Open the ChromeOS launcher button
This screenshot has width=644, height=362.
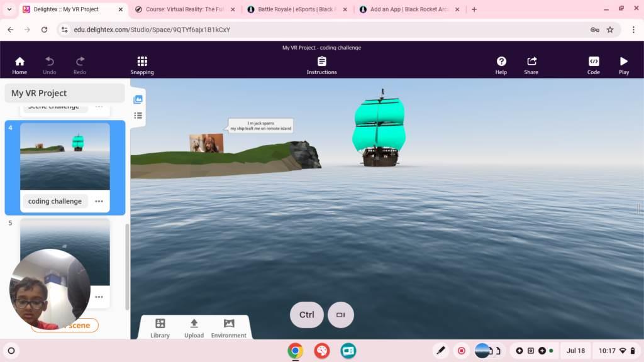(11, 351)
